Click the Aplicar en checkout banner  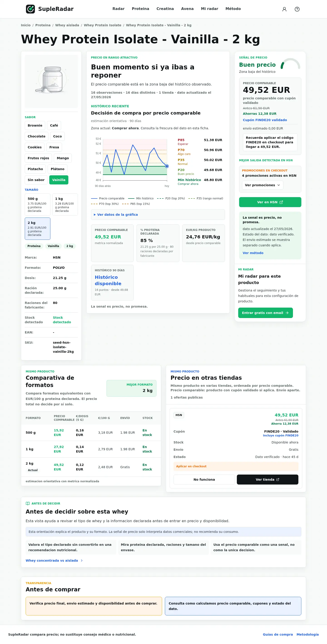click(236, 466)
